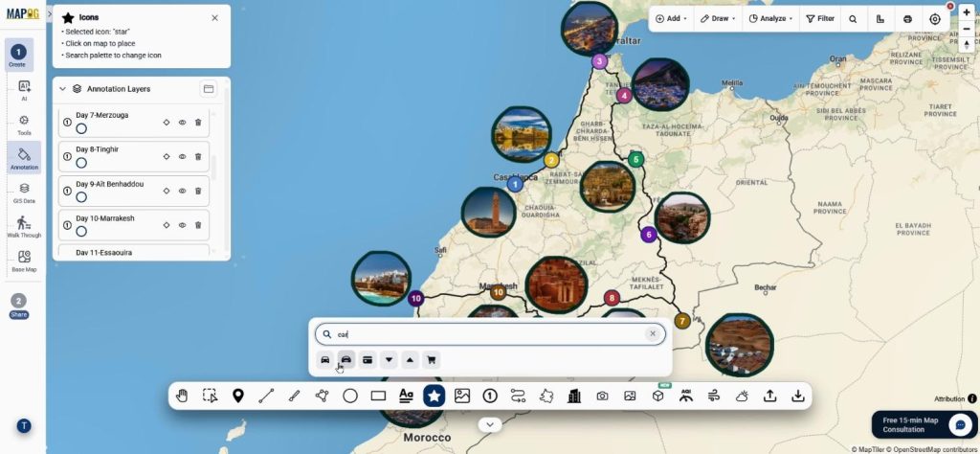Open the GIS Data sidebar section
The image size is (980, 454).
coord(24,193)
